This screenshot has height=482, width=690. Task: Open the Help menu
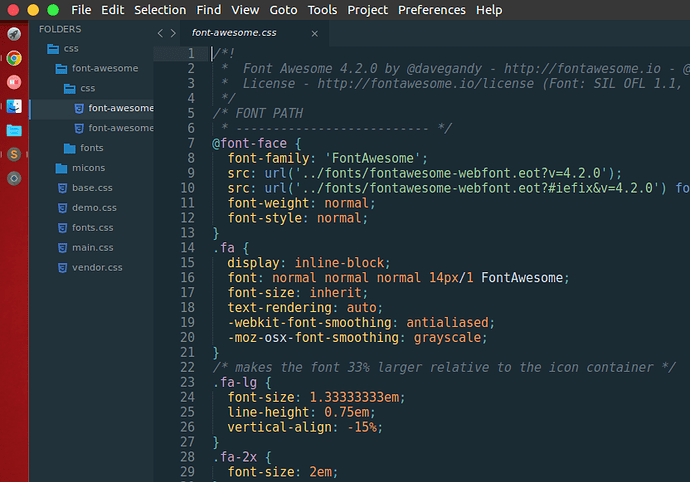pos(489,10)
